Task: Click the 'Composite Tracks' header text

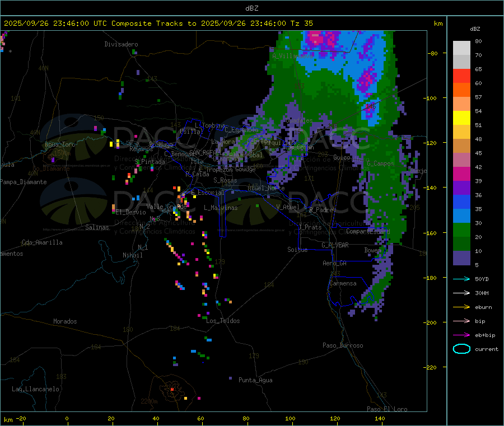Action: (147, 24)
